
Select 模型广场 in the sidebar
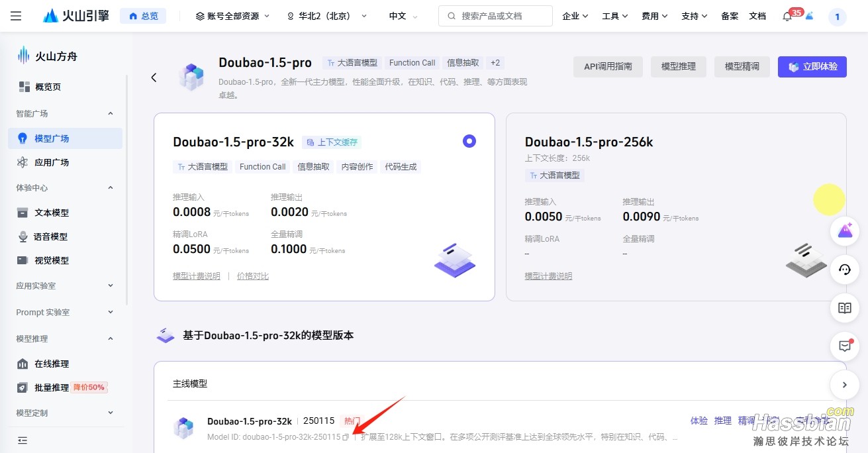(65, 138)
